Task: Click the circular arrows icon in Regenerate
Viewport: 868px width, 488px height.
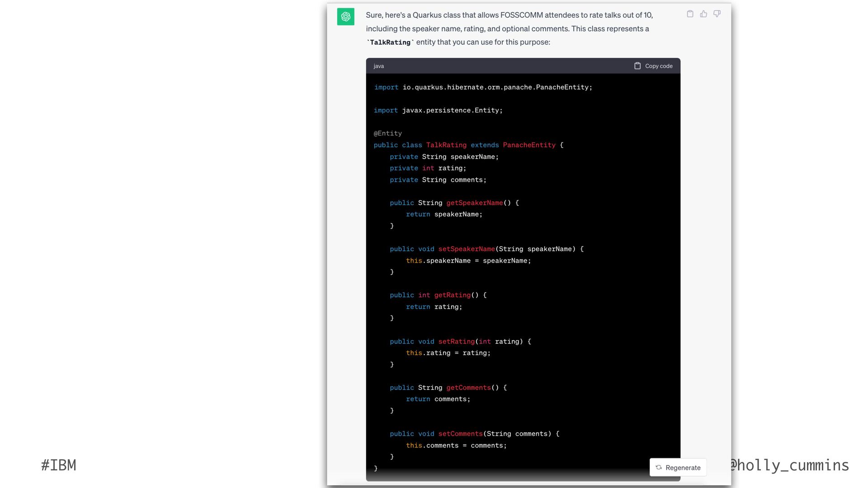Action: click(659, 468)
